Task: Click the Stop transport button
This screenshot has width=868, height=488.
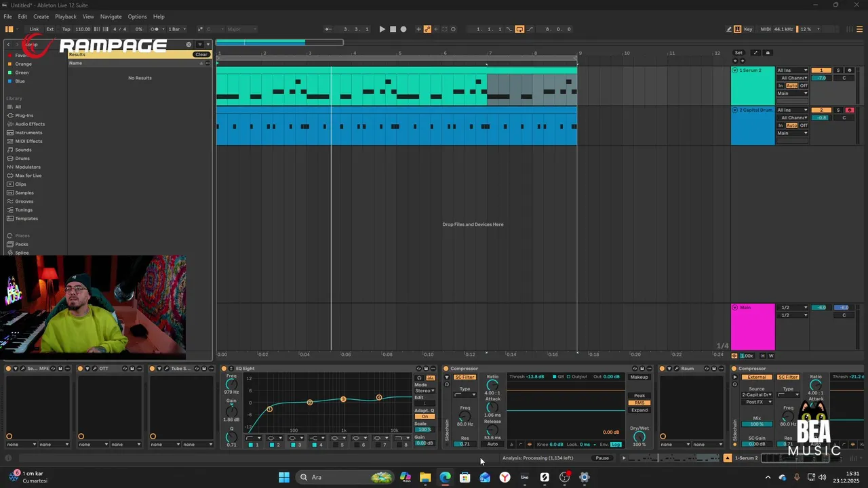Action: [393, 29]
